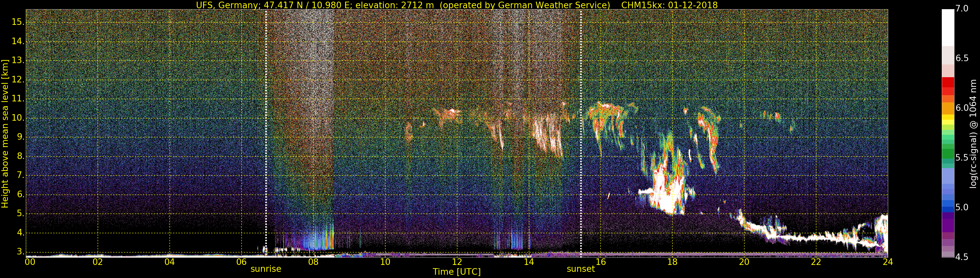Click the purple bottom of the colorbar
The height and width of the screenshot is (278, 980).
(x=948, y=244)
